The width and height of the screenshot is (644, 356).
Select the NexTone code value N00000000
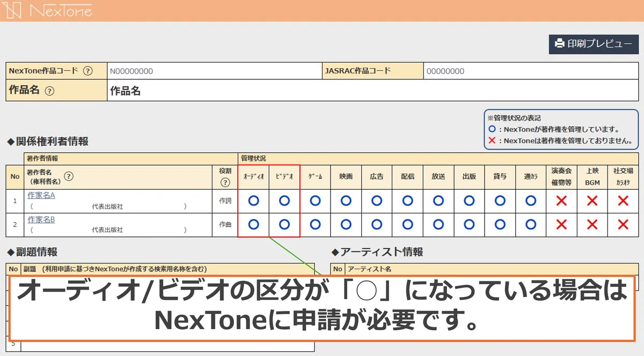[x=131, y=71]
